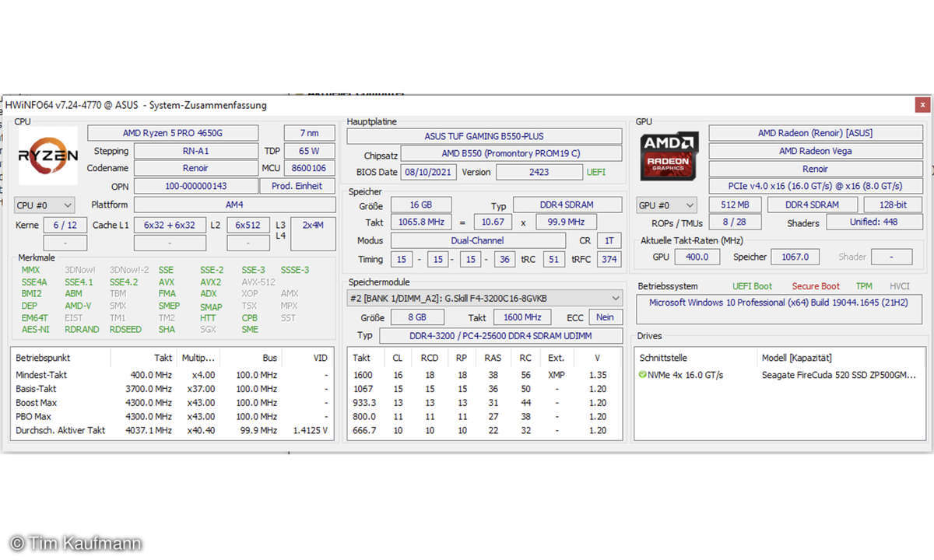Click the RN-A1 stepping value
The image size is (934, 560).
(x=195, y=151)
